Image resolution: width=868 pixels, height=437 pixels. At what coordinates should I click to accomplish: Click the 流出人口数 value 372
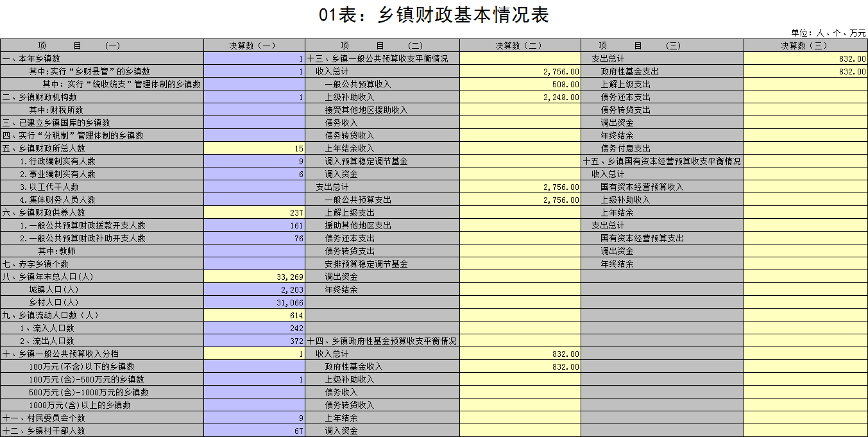[x=255, y=341]
